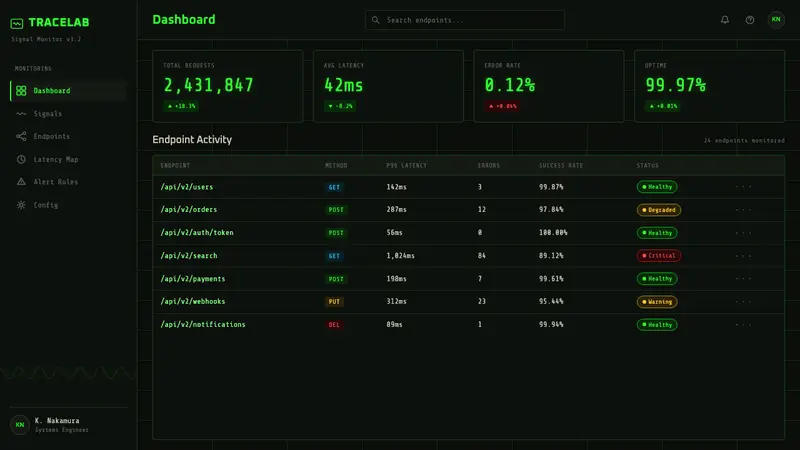Open notifications bell icon

[x=724, y=20]
